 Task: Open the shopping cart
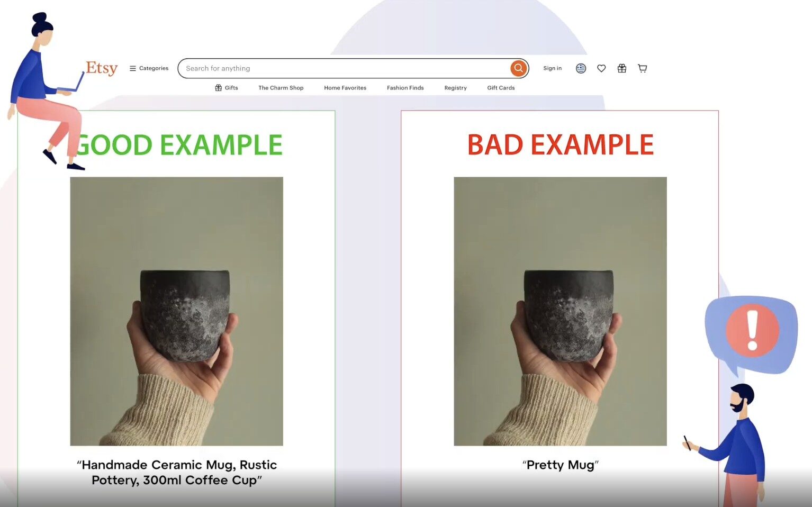[x=643, y=68]
